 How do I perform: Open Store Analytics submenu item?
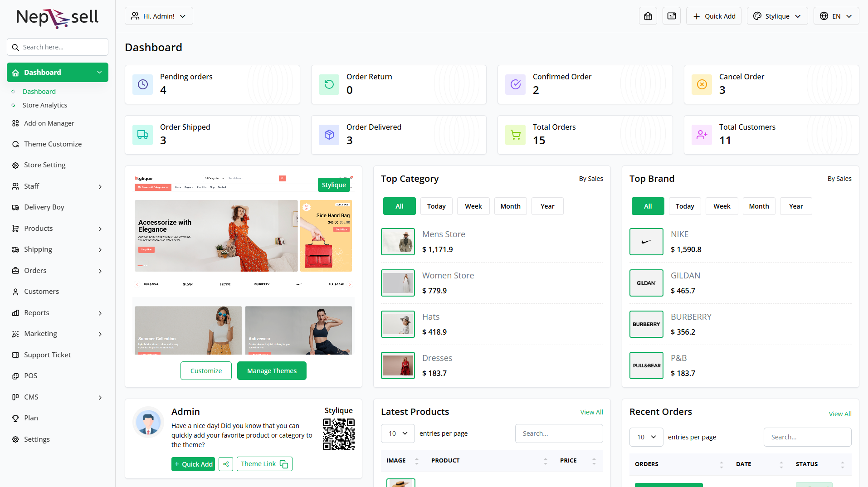[x=45, y=105]
